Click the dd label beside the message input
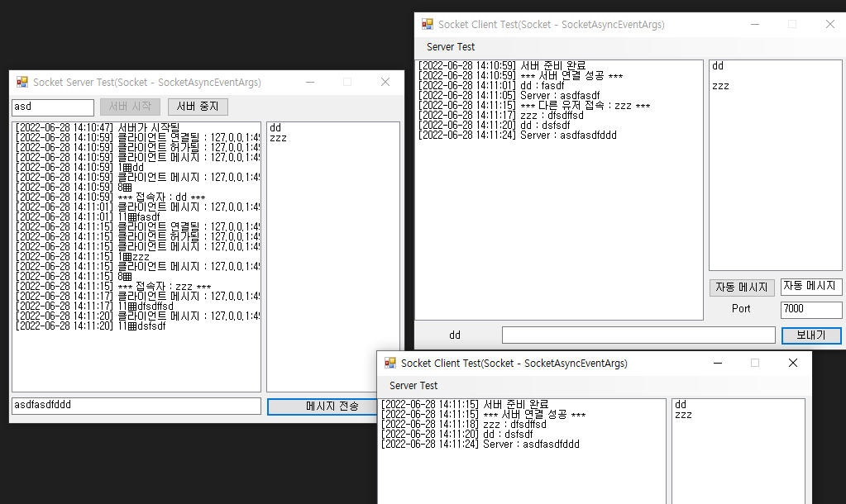Image resolution: width=846 pixels, height=504 pixels. point(454,335)
